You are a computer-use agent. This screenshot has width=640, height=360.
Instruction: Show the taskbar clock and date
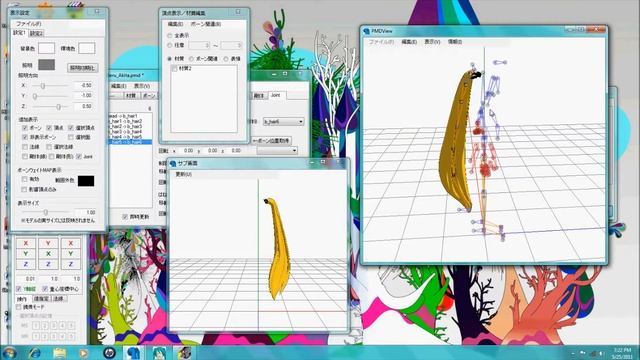point(622,353)
